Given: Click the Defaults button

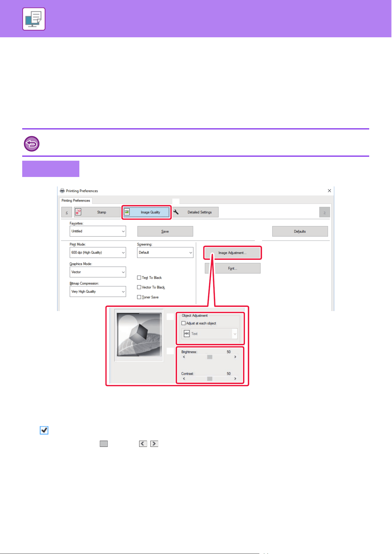Looking at the screenshot, I should pos(300,231).
